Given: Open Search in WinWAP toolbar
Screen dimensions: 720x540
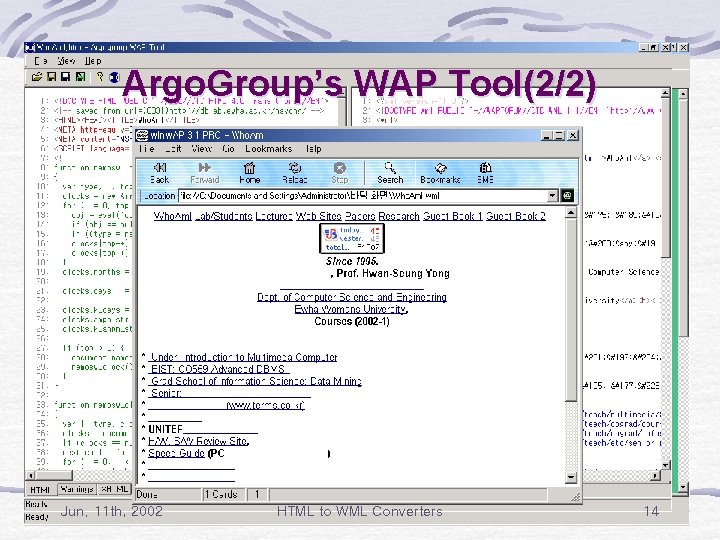Looking at the screenshot, I should tap(390, 173).
